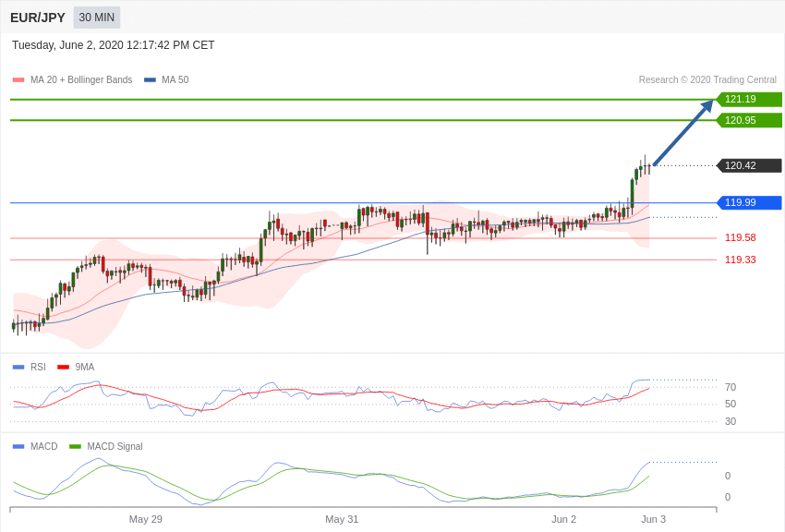Click the 120.95 green resistance tag
The height and width of the screenshot is (532, 785).
749,120
